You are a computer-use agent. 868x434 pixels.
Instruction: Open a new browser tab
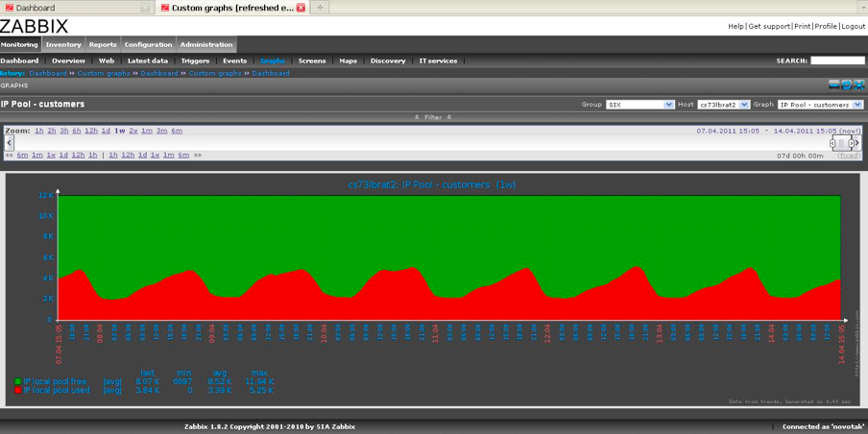click(x=320, y=8)
